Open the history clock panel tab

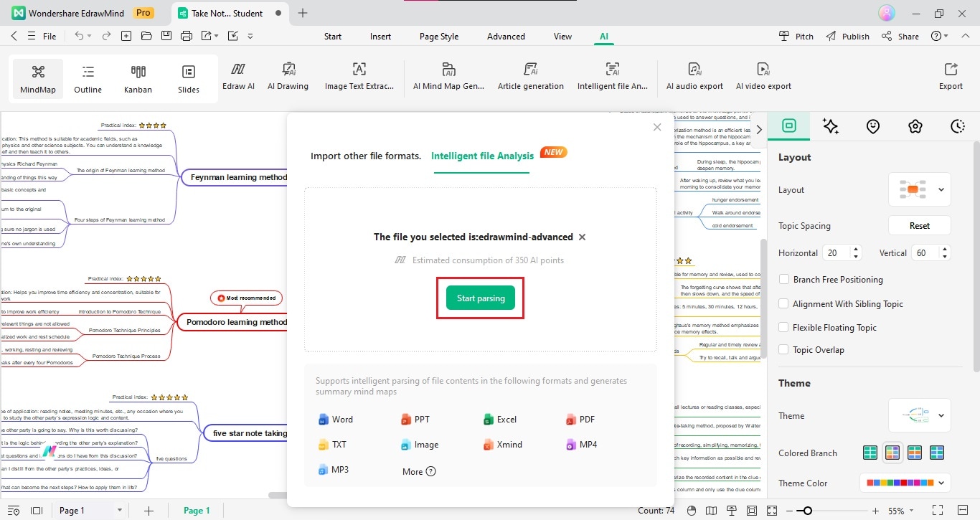tap(958, 126)
